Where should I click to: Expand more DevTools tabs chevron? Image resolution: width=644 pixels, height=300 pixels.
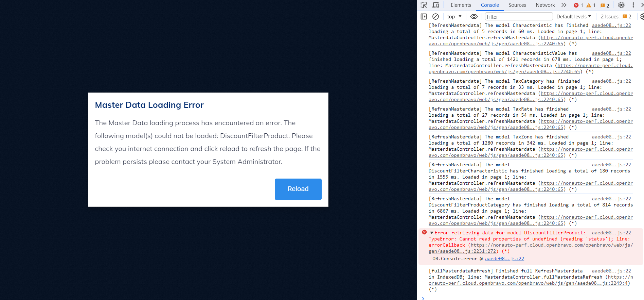(564, 5)
